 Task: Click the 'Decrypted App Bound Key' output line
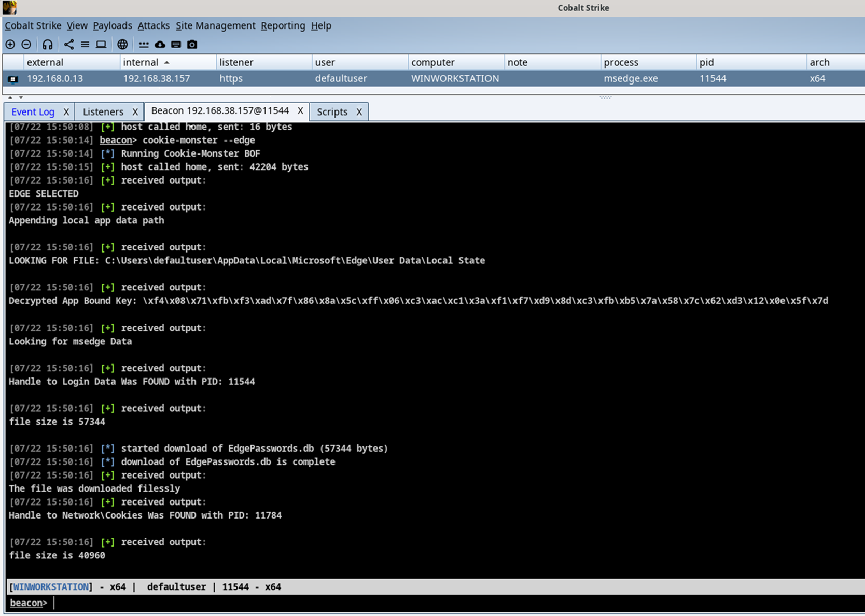click(418, 301)
